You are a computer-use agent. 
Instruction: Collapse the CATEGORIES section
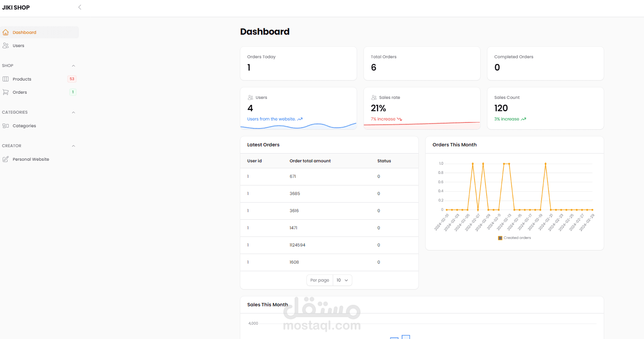[x=73, y=112]
